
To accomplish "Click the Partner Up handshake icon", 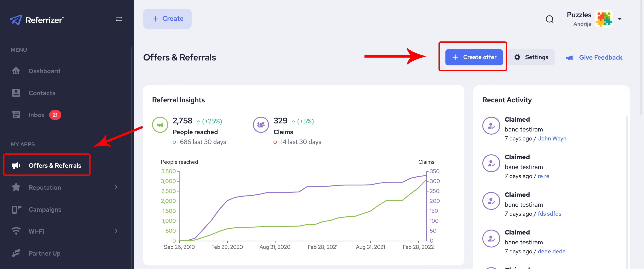I will 16,253.
